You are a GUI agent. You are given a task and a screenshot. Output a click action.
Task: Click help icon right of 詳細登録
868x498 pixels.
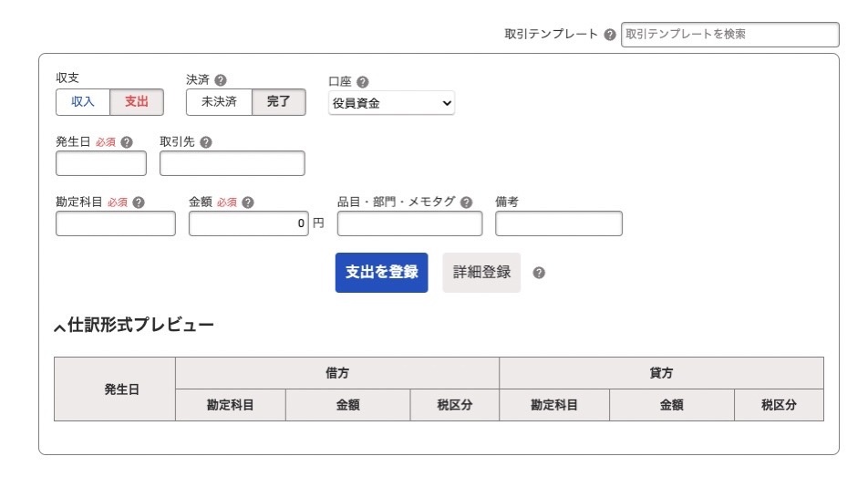539,273
